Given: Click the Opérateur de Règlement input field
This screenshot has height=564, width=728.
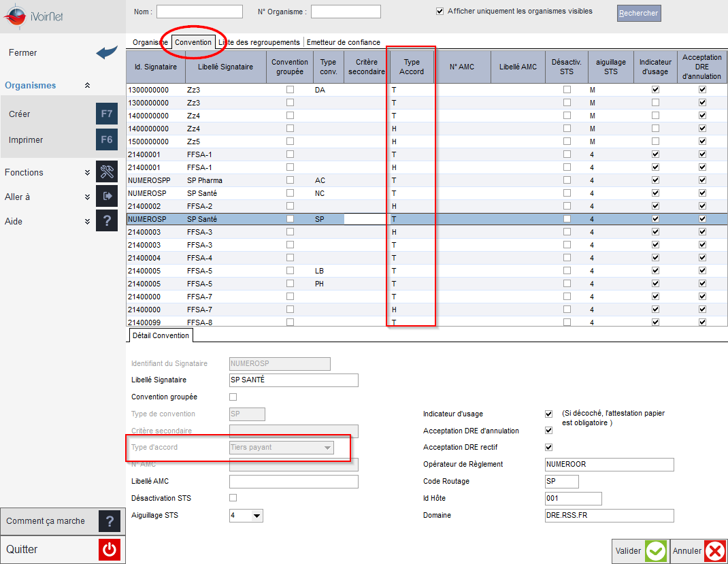Looking at the screenshot, I should coord(609,464).
